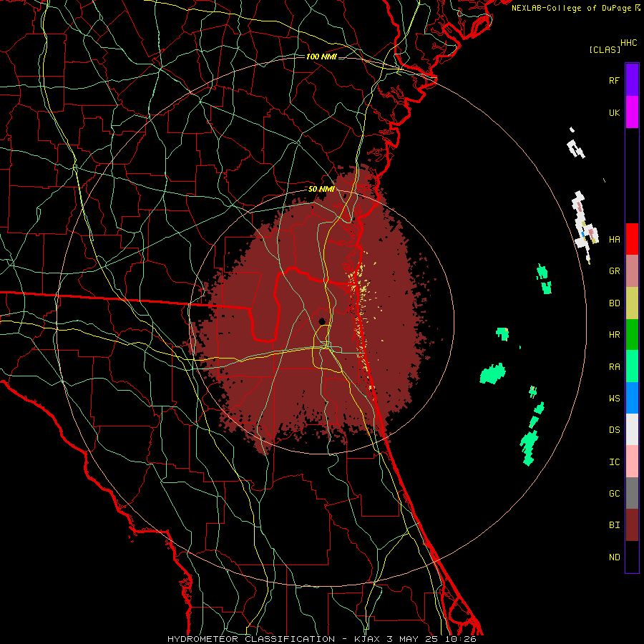Click the BD legend label

click(614, 303)
